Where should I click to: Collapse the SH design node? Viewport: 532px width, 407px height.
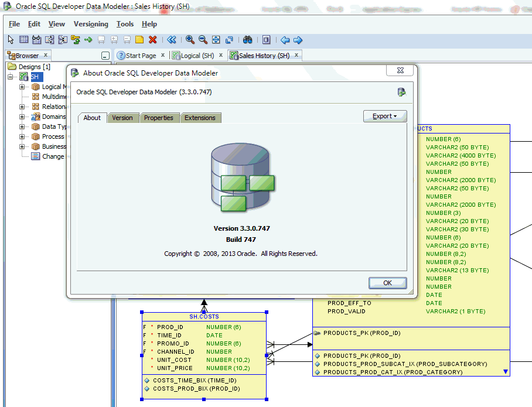(x=9, y=77)
